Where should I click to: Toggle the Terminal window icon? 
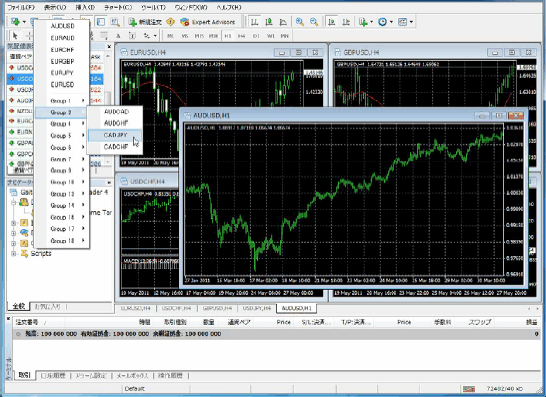(101, 22)
